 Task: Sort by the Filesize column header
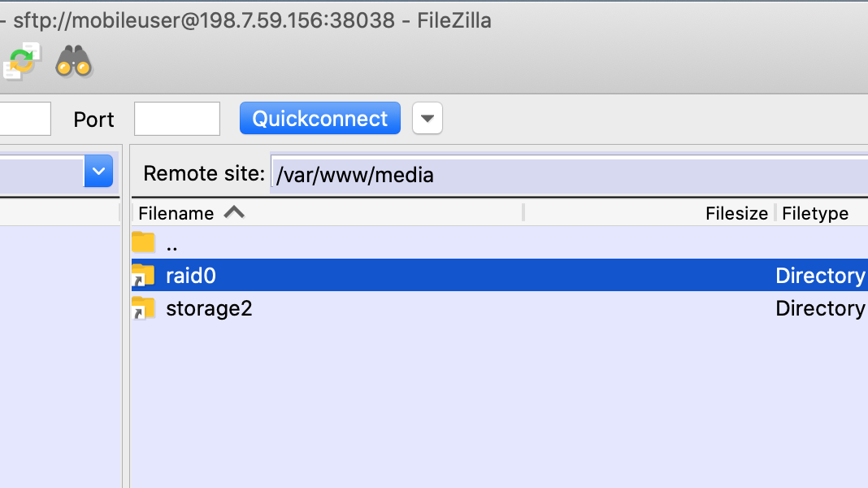736,213
